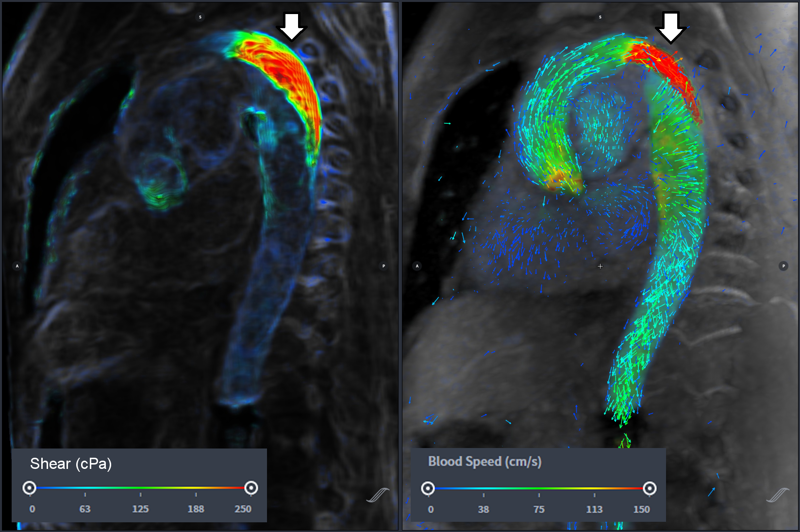This screenshot has width=800, height=532.
Task: Click the white arrow annotation on blood speed image
Action: 670,27
